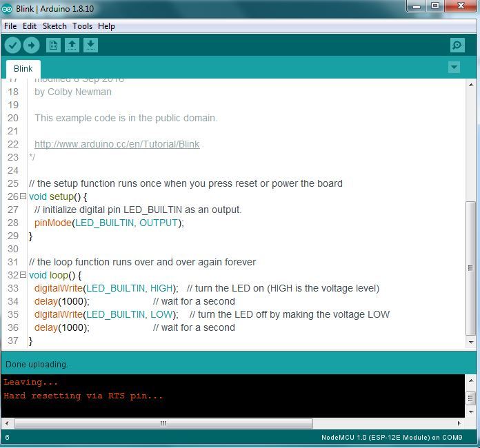This screenshot has width=480, height=448.
Task: Click 'Hard resetting via RTS pin...' console line
Action: tap(83, 396)
